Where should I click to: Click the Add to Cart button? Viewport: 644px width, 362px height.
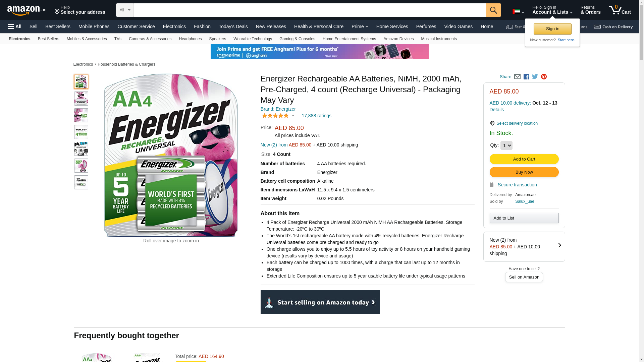(524, 159)
